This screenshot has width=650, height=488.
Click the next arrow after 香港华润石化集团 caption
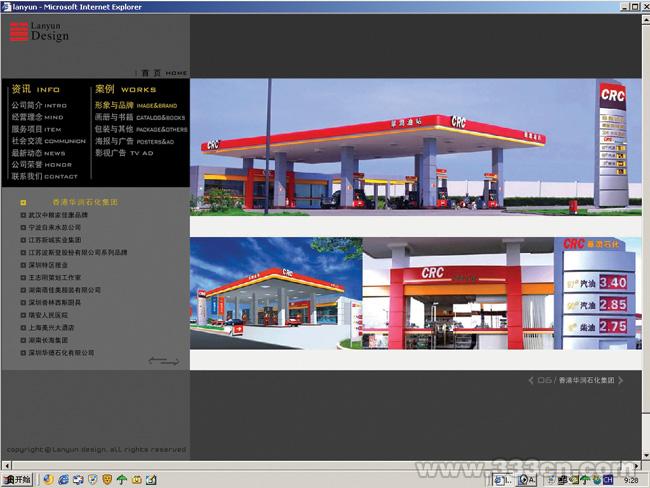(622, 380)
